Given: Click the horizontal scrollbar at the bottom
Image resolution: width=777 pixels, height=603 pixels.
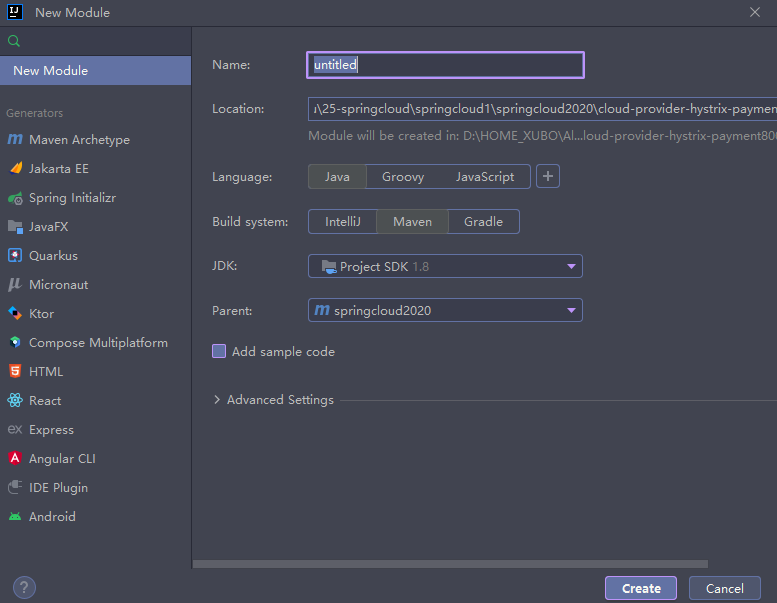Looking at the screenshot, I should pos(450,564).
